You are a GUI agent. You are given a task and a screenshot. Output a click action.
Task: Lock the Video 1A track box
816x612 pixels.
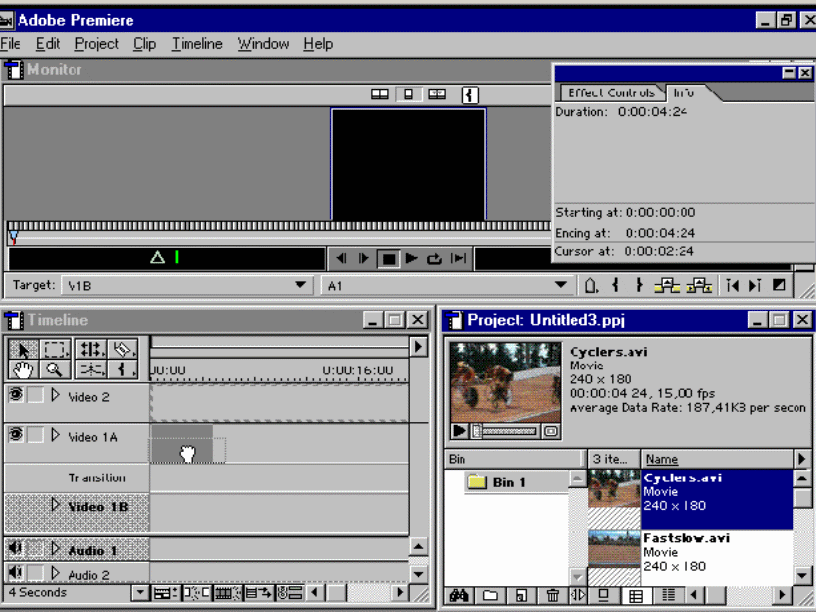[35, 435]
